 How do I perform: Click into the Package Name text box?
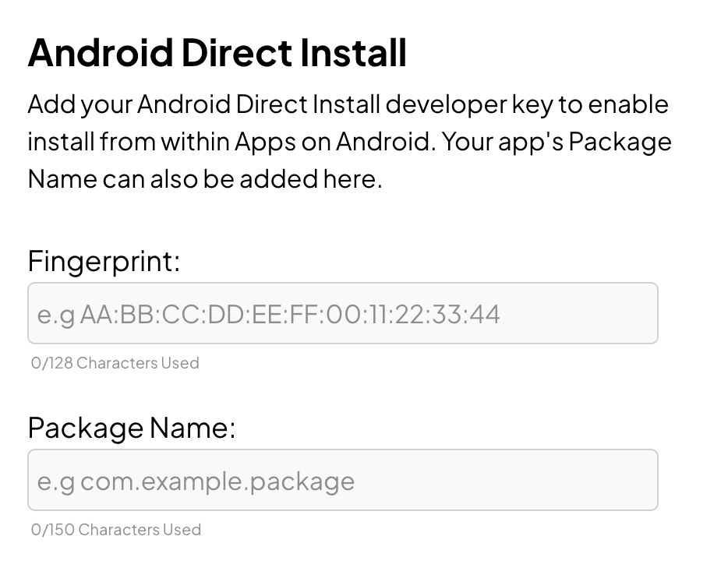click(343, 480)
